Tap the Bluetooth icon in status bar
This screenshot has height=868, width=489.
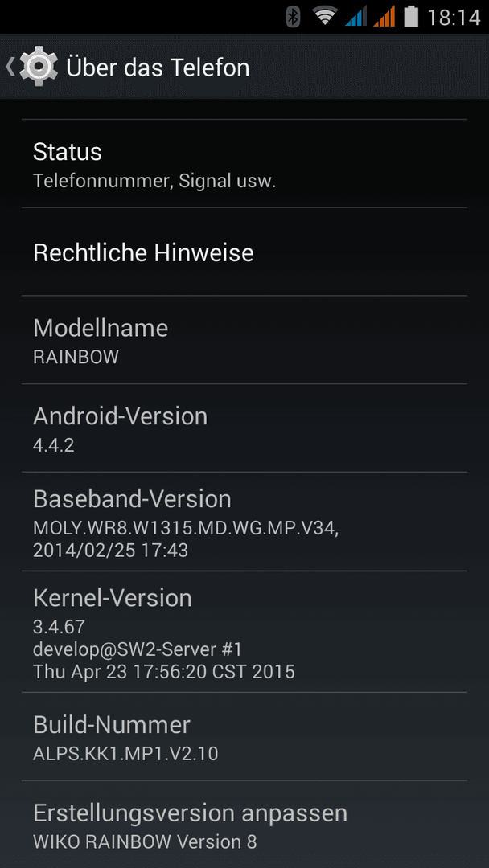tap(293, 17)
